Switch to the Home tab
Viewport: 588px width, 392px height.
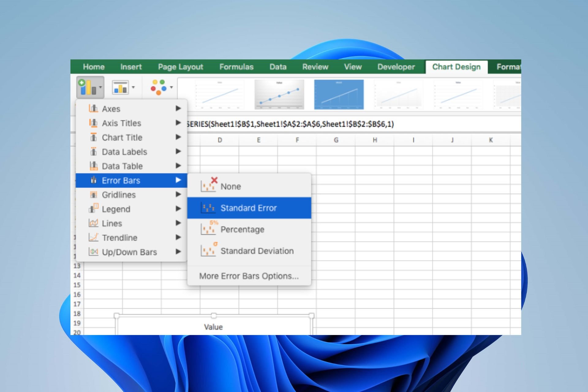click(x=94, y=67)
